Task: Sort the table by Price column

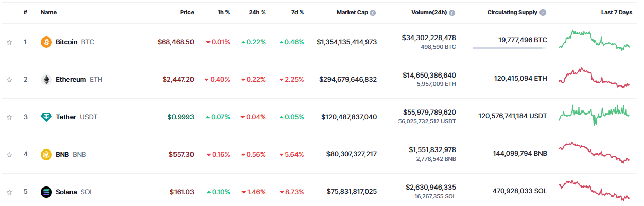Action: 187,12
